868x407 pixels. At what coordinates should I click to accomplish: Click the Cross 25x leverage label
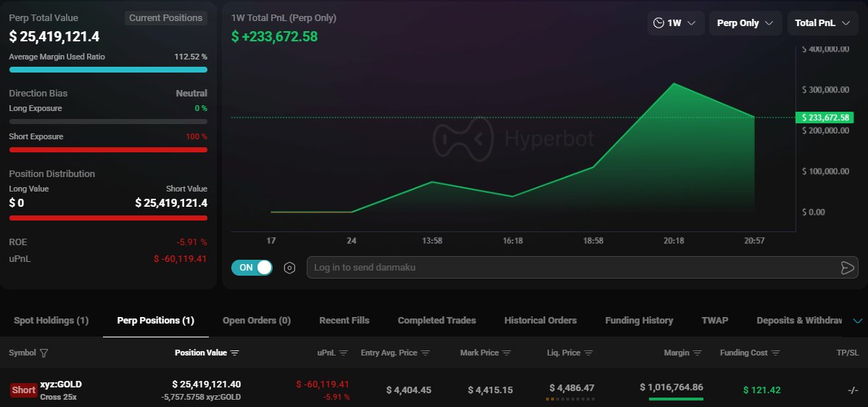[x=58, y=397]
